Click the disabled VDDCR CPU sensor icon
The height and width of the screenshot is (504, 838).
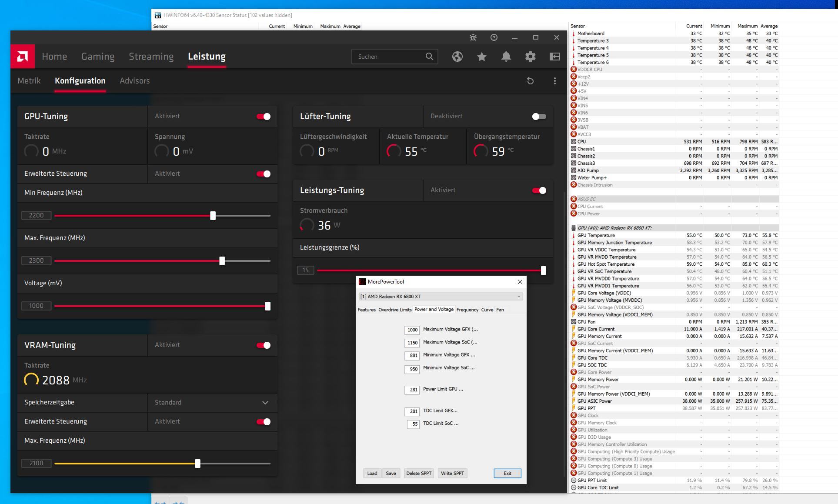574,70
